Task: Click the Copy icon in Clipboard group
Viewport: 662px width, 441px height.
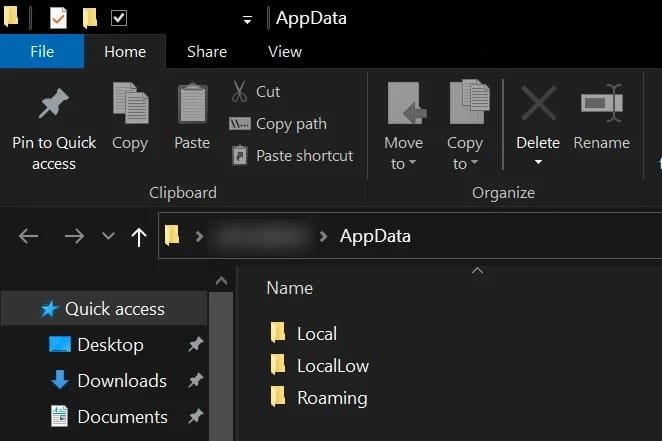Action: [130, 105]
